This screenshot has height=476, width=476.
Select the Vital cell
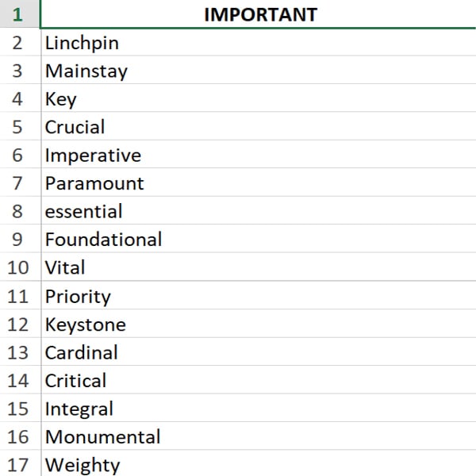[259, 267]
